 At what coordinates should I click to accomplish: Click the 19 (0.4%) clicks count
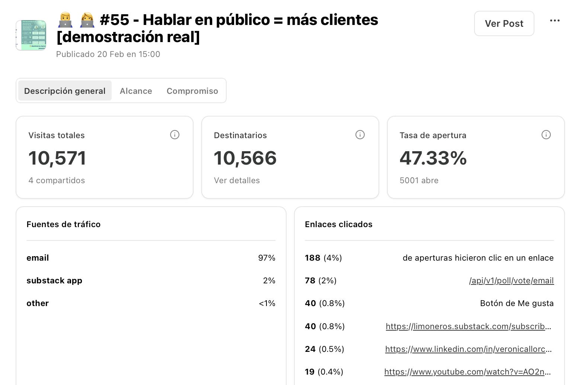(x=324, y=372)
